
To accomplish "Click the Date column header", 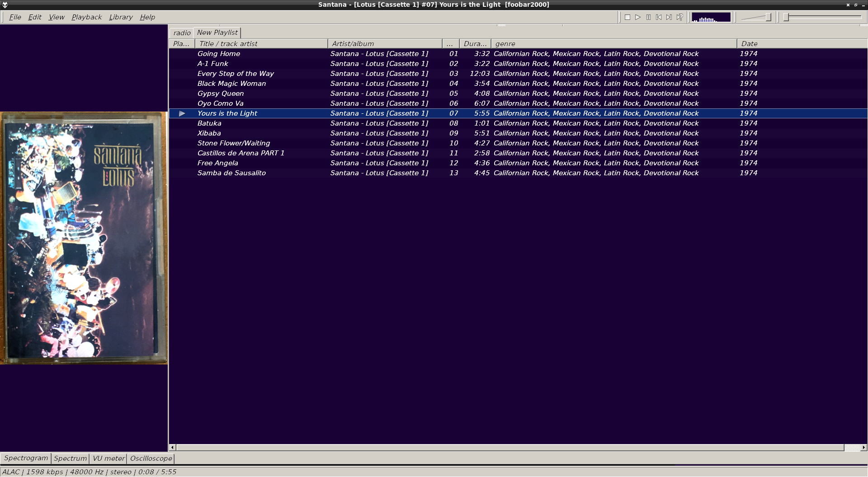I will coord(802,44).
